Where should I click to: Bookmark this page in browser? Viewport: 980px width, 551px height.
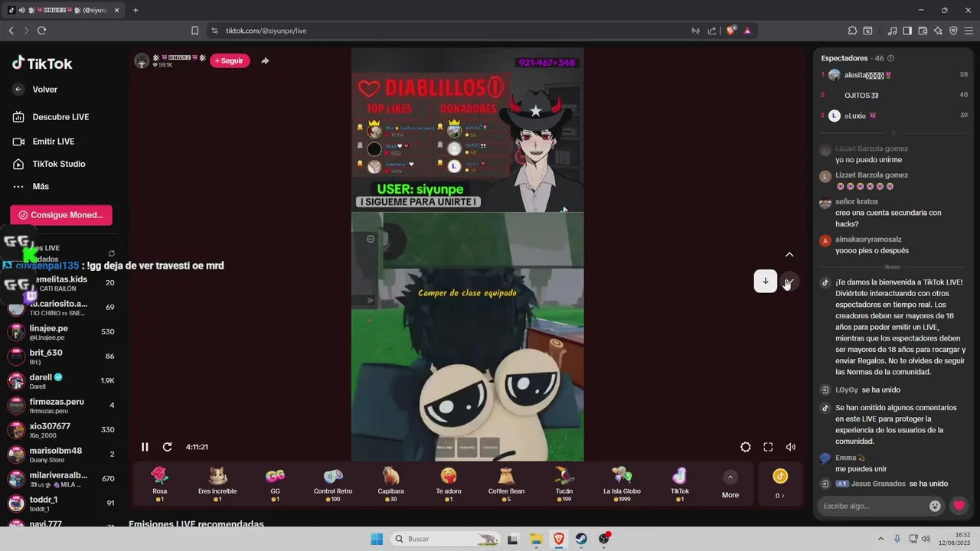pos(194,31)
